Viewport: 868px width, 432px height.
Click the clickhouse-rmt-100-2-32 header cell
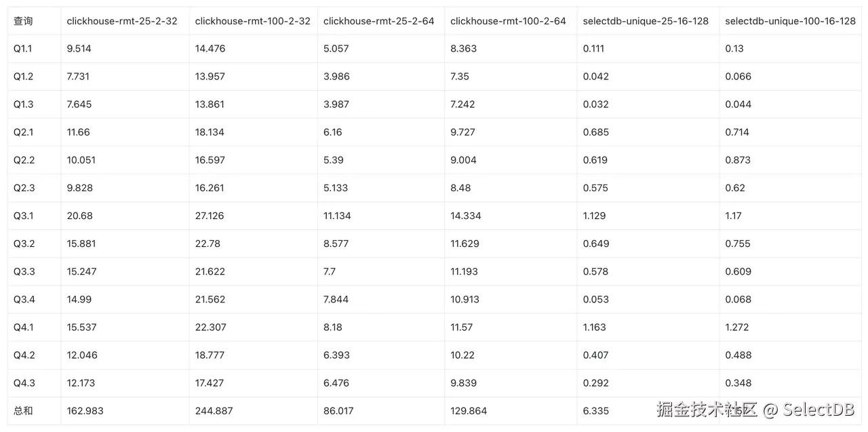(x=252, y=21)
